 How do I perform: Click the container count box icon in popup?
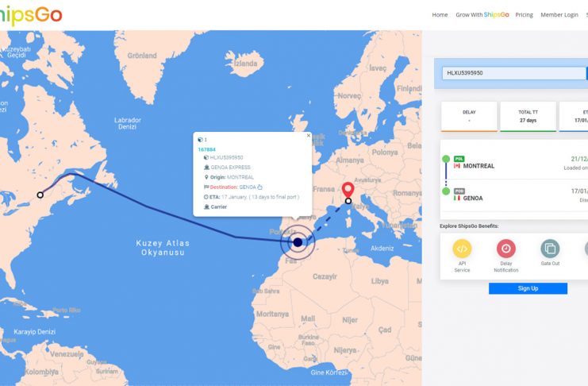point(200,140)
